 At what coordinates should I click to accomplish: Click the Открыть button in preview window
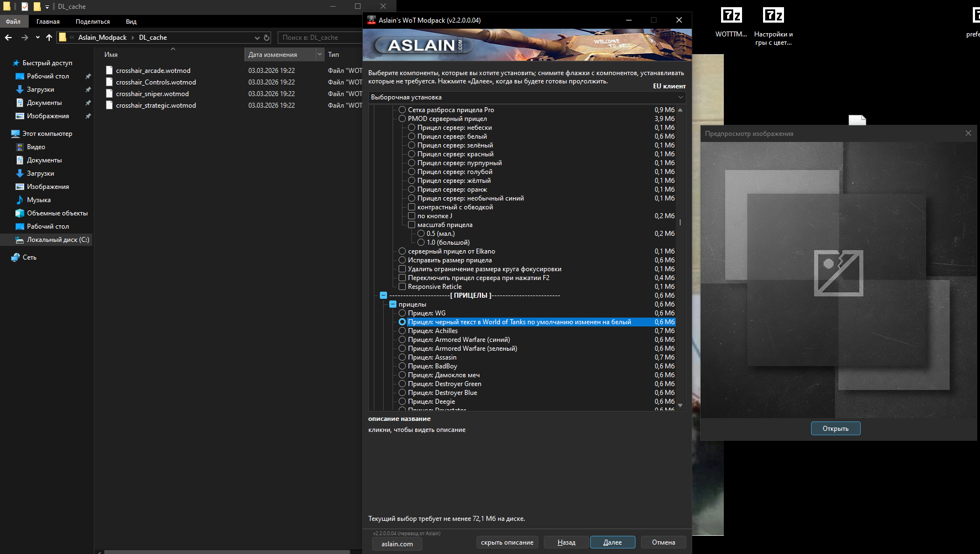point(835,429)
